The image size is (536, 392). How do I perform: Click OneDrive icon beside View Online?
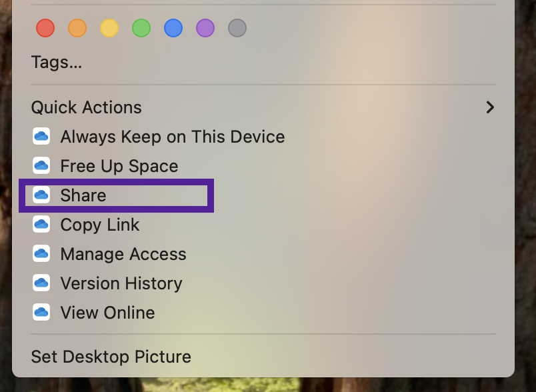pyautogui.click(x=41, y=313)
